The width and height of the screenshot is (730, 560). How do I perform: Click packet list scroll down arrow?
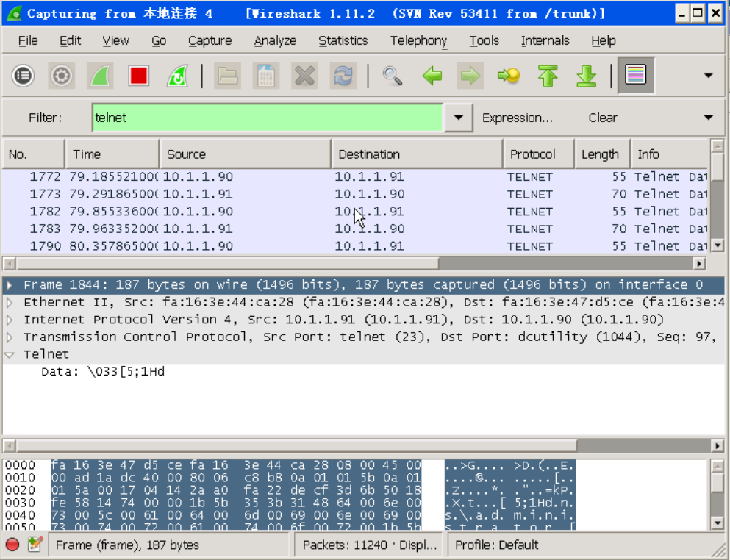[718, 245]
